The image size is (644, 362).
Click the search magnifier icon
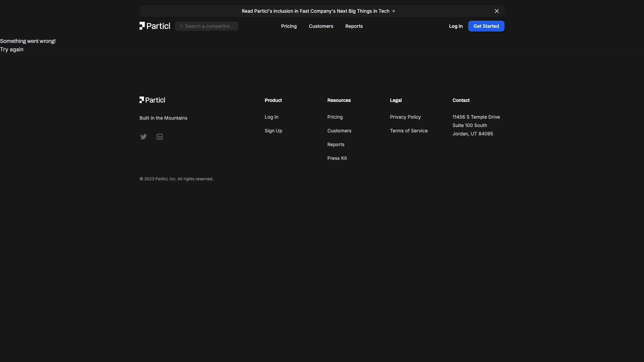[181, 26]
